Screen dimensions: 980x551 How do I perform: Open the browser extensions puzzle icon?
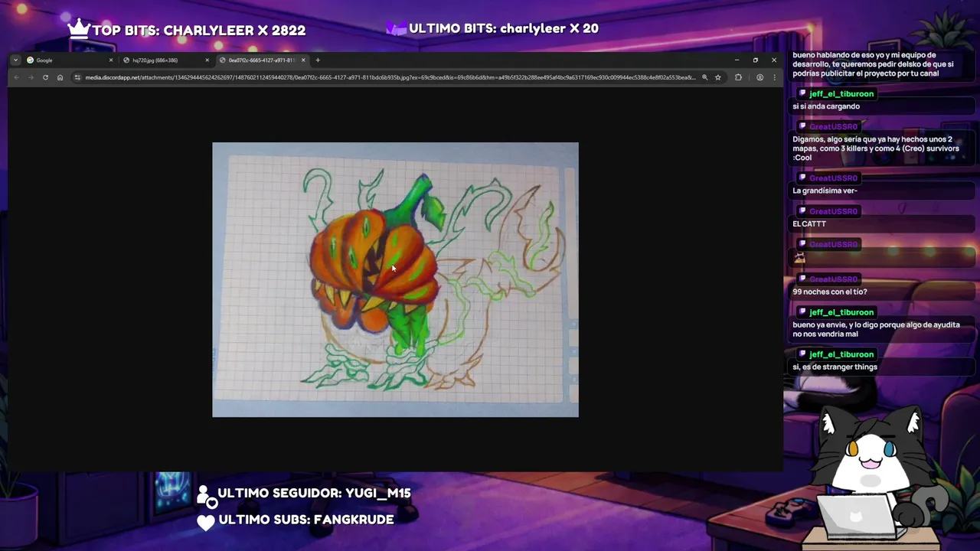pyautogui.click(x=738, y=77)
